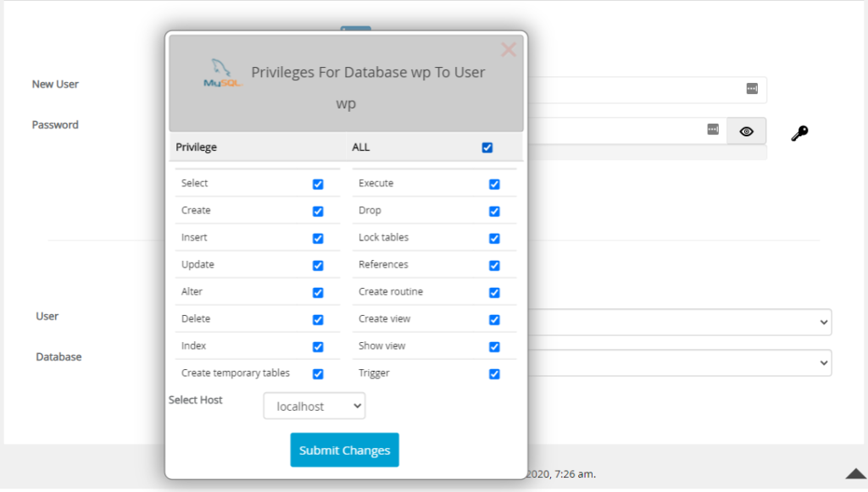The image size is (868, 492).
Task: Open the Select Host localhost dropdown
Action: (314, 406)
